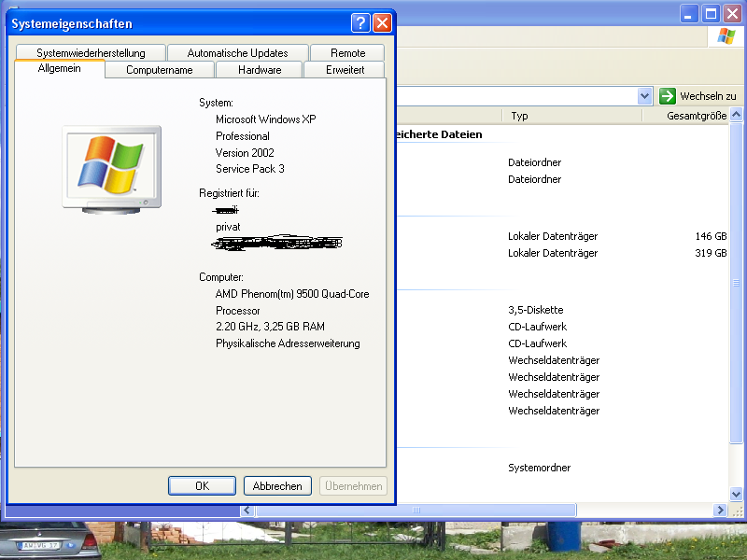The height and width of the screenshot is (560, 747).
Task: Click the Windows flag logo in Explorer toolbar
Action: [726, 35]
